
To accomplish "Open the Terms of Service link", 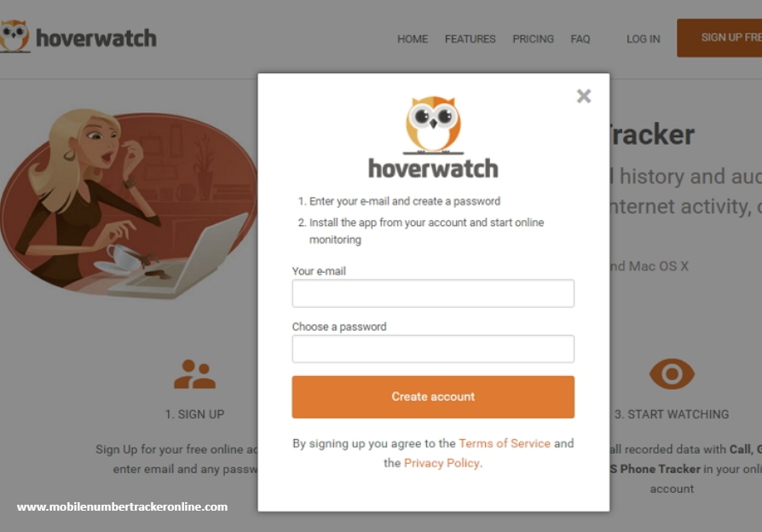I will pyautogui.click(x=505, y=443).
